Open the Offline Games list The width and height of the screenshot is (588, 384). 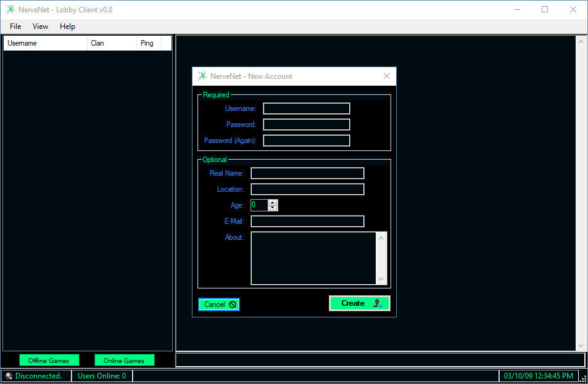coord(49,361)
